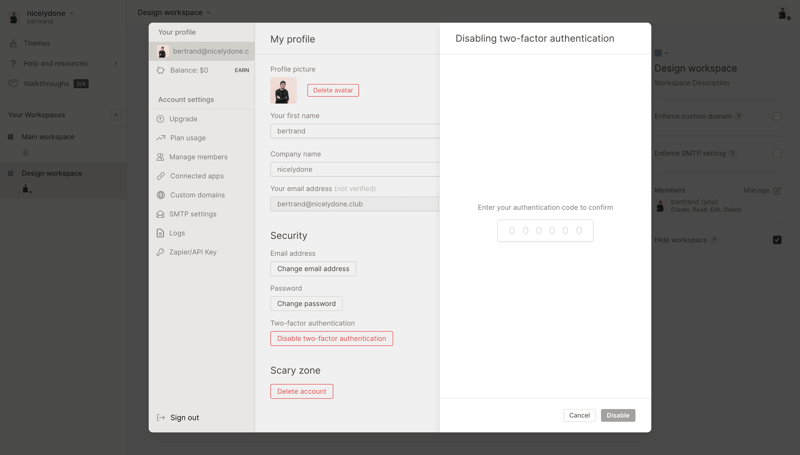Click the Main workspace square icon
This screenshot has height=455, width=800.
tap(11, 137)
